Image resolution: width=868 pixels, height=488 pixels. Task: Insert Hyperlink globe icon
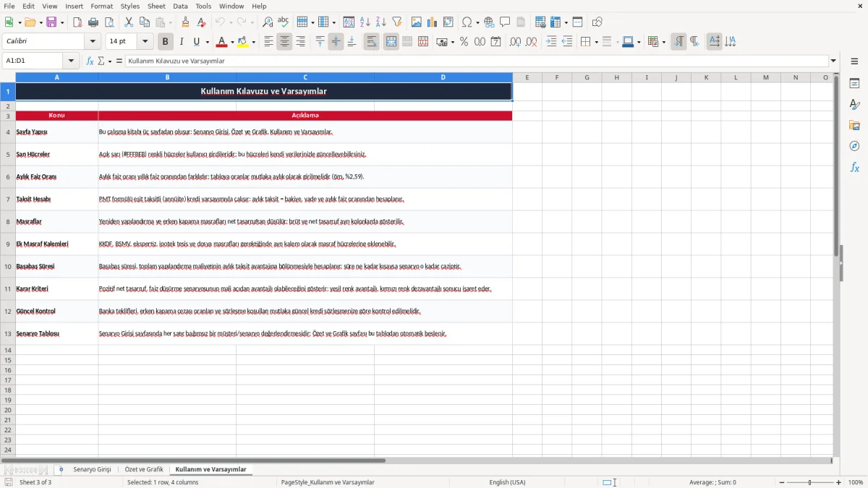tap(490, 22)
